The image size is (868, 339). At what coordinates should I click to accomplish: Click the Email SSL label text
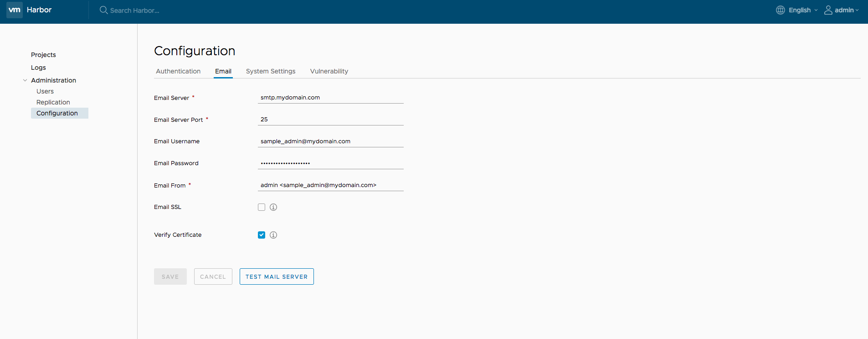(x=168, y=207)
